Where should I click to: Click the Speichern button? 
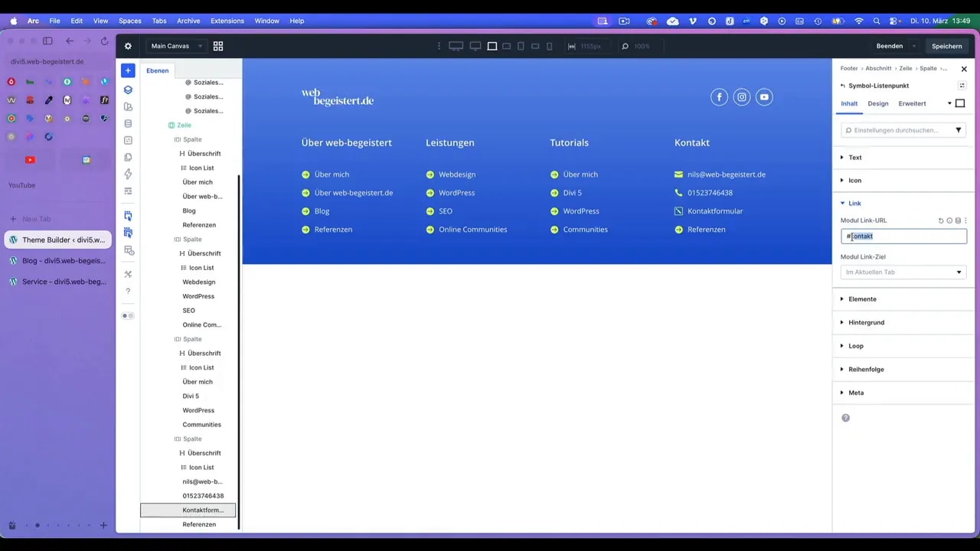(947, 46)
